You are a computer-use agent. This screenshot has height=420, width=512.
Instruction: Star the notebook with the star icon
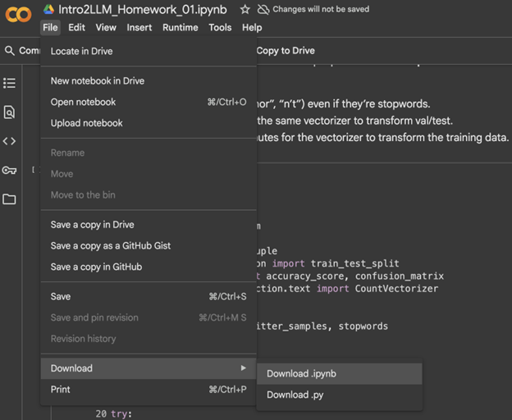point(245,10)
